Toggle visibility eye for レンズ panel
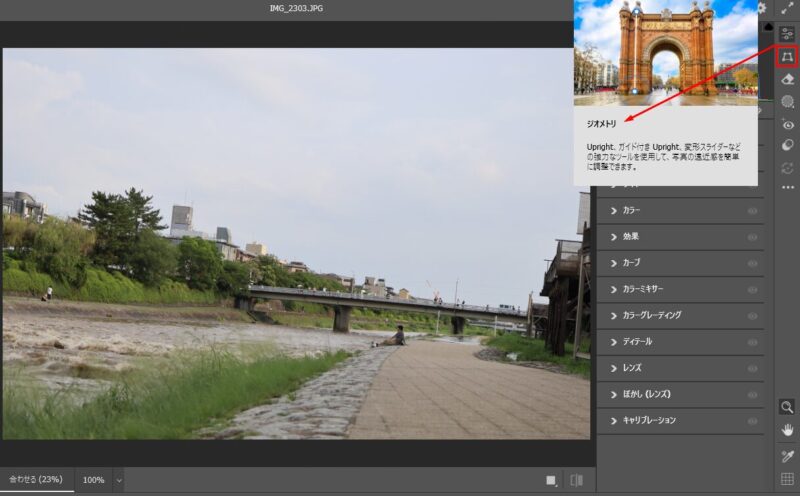Image resolution: width=800 pixels, height=496 pixels. [x=752, y=368]
